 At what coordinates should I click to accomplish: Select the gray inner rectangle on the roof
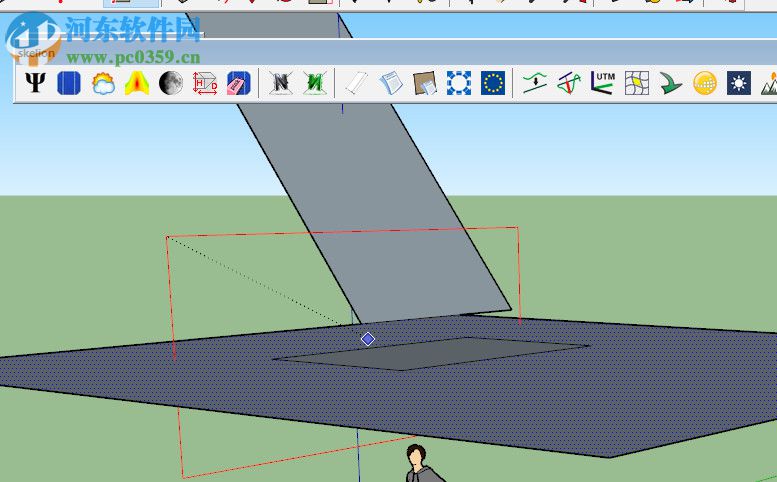430,354
